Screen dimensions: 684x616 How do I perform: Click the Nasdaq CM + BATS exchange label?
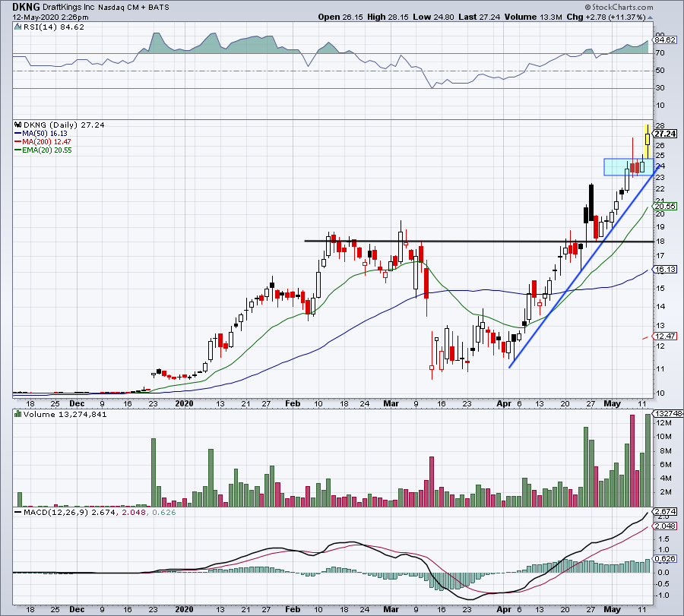134,8
